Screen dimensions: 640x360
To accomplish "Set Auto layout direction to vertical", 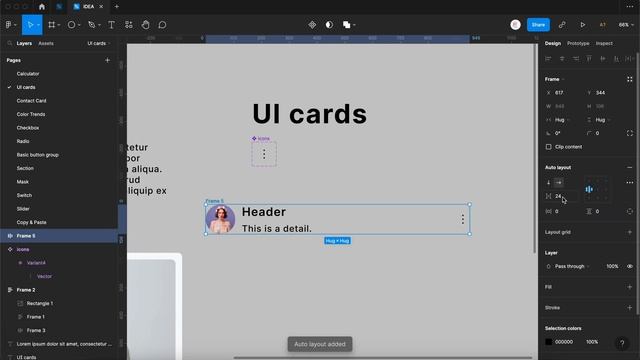I will point(549,182).
